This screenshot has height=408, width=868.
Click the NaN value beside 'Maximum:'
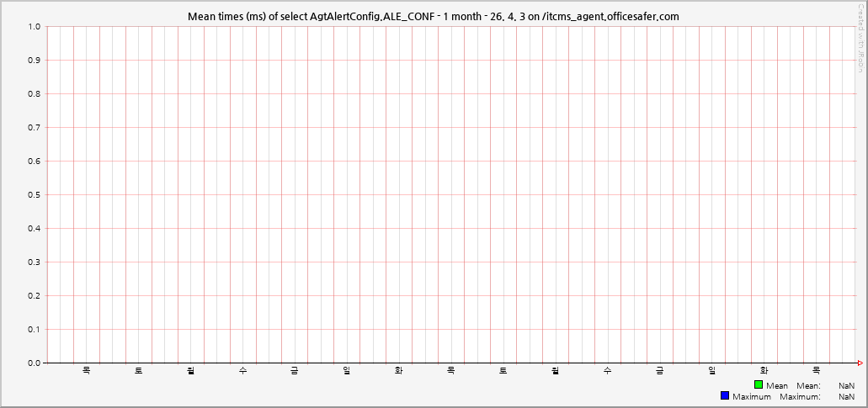click(x=846, y=396)
